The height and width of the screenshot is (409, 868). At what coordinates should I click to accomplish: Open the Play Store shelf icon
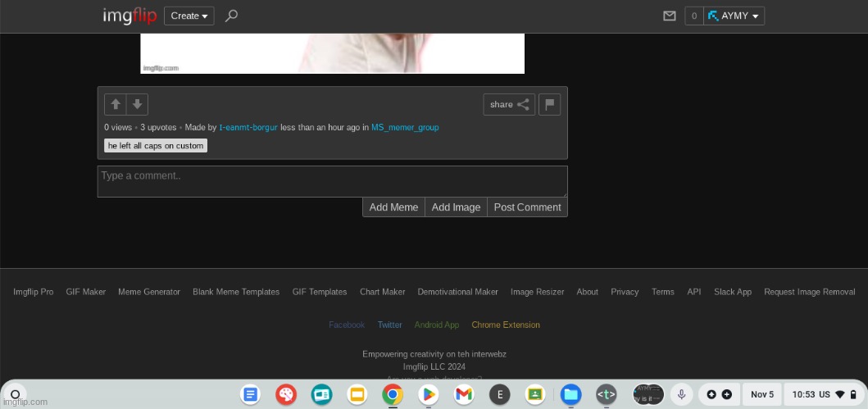(428, 394)
